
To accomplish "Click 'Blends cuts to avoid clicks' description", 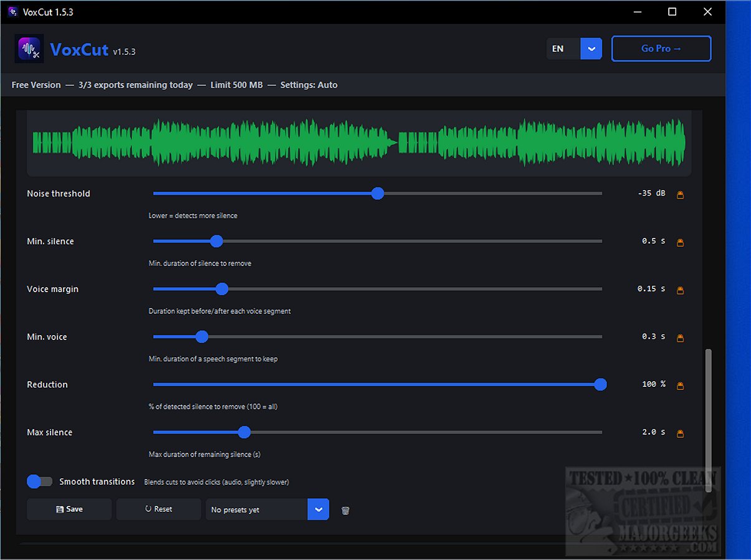I will [x=217, y=482].
